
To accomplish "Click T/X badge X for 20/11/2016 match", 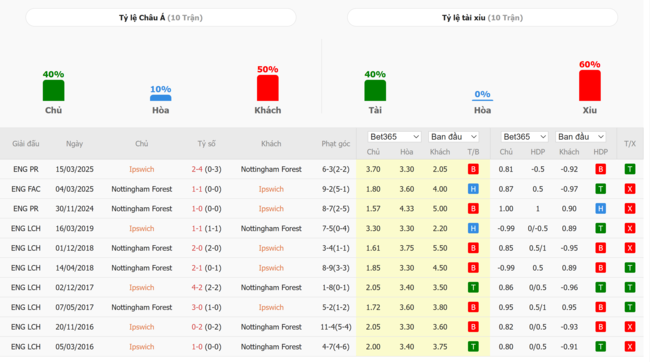I will pos(630,327).
